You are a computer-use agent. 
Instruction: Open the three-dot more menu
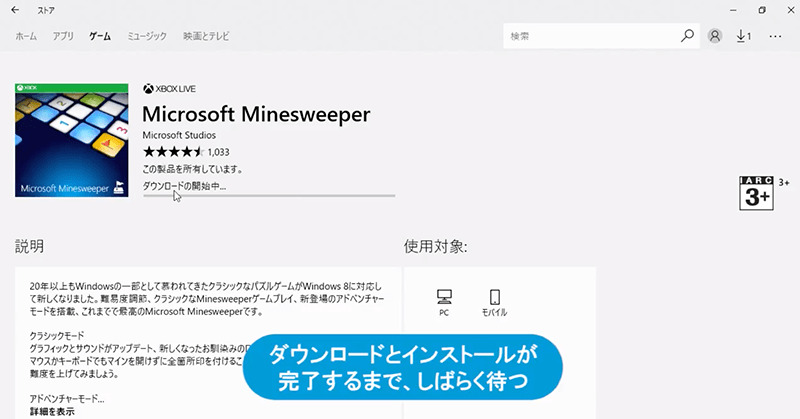point(775,36)
